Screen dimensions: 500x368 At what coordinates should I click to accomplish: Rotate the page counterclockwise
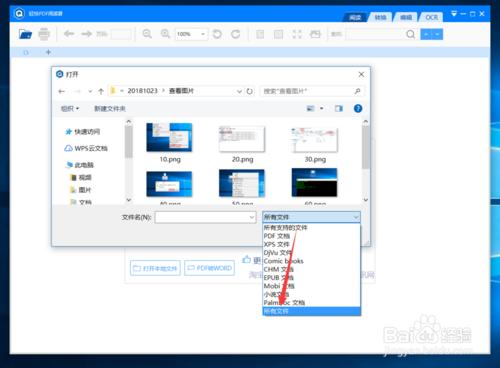point(217,34)
